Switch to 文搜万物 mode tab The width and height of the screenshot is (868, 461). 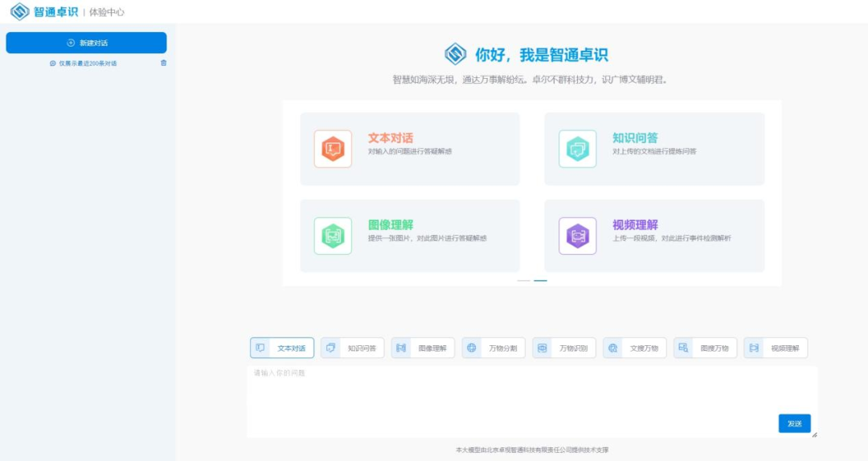(634, 348)
